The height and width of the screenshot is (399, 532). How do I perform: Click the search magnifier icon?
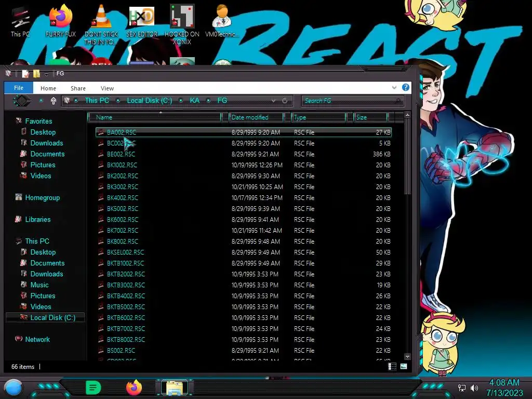tap(397, 100)
